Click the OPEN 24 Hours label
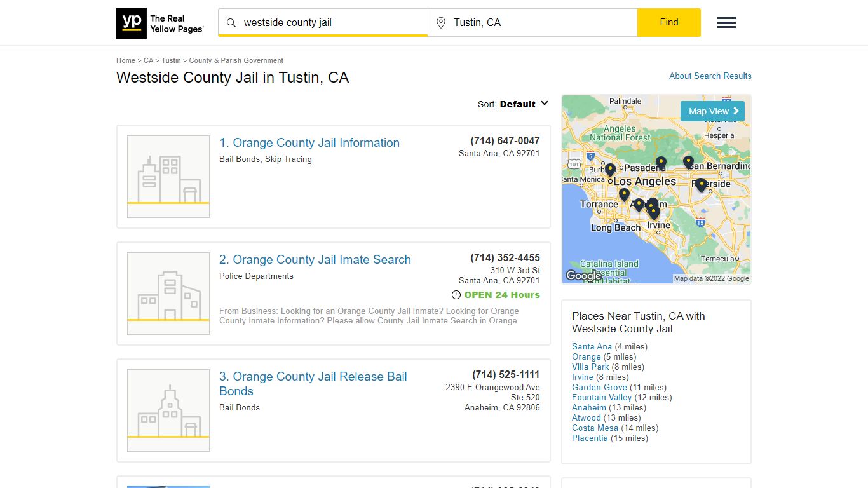The height and width of the screenshot is (488, 868). pos(502,295)
